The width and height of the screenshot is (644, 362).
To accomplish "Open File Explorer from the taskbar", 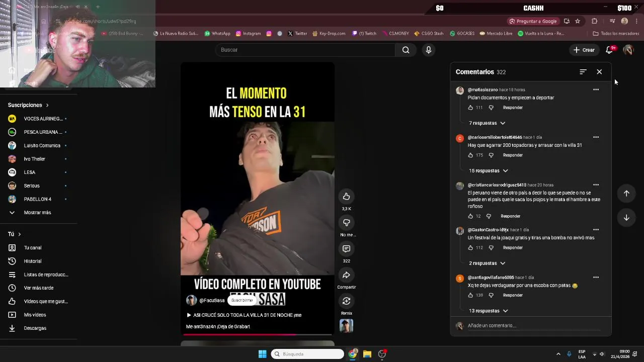I will 367,354.
